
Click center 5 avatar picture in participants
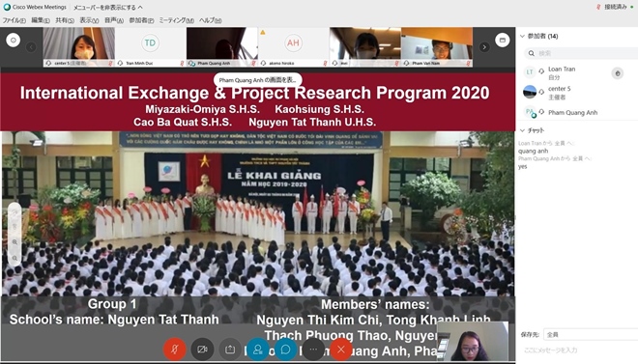point(530,93)
